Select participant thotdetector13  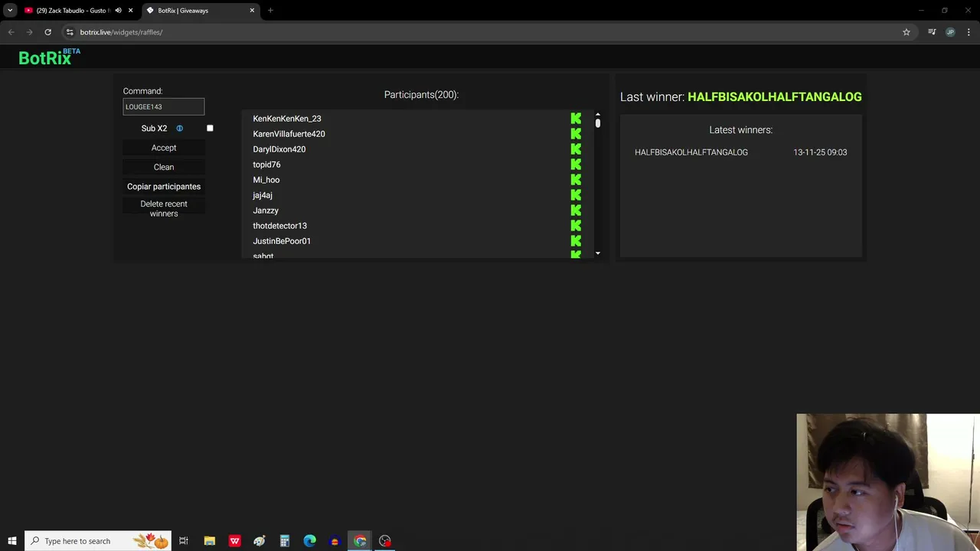click(279, 226)
